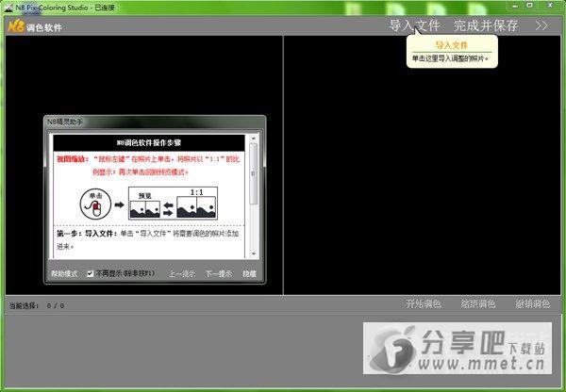Click 结束调色 to end coloring
The width and height of the screenshot is (566, 392).
478,303
